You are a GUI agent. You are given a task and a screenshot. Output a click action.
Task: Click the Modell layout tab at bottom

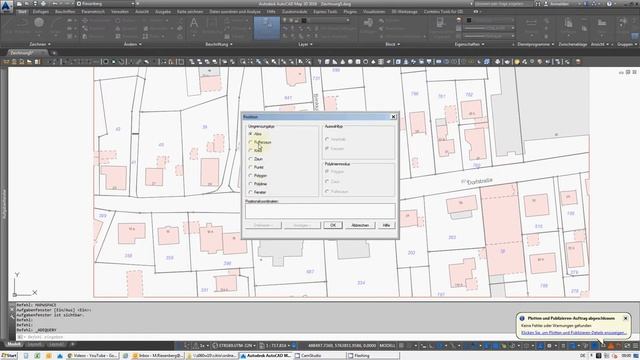(x=13, y=345)
